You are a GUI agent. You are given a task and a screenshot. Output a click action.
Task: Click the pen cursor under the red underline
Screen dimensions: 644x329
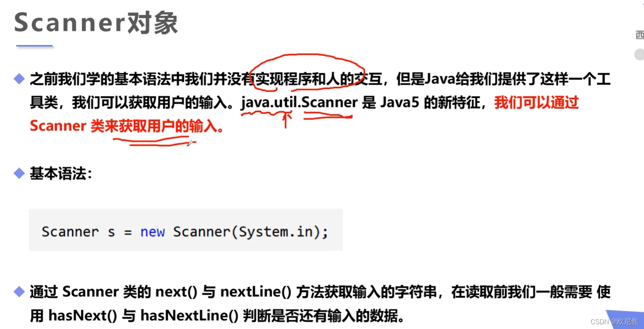click(190, 143)
